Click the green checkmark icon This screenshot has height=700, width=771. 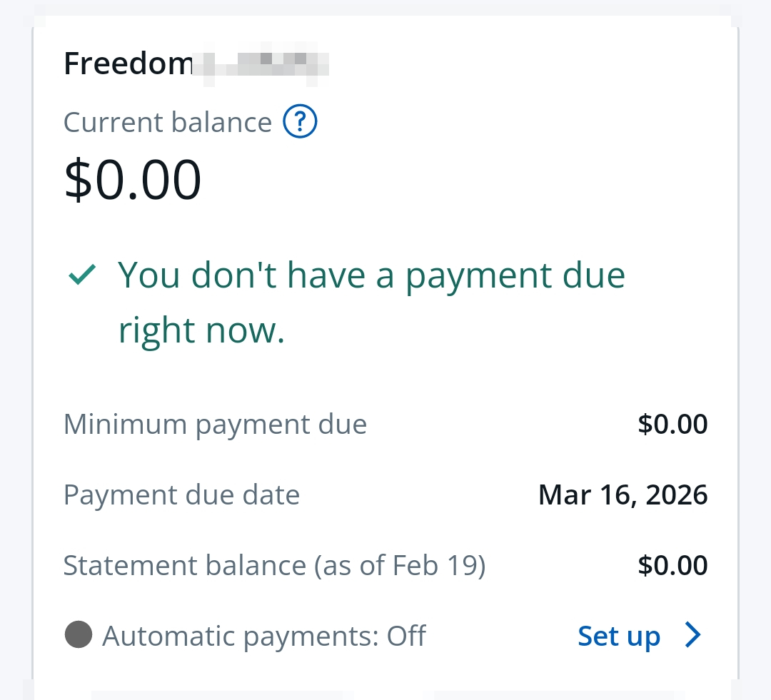[x=82, y=275]
